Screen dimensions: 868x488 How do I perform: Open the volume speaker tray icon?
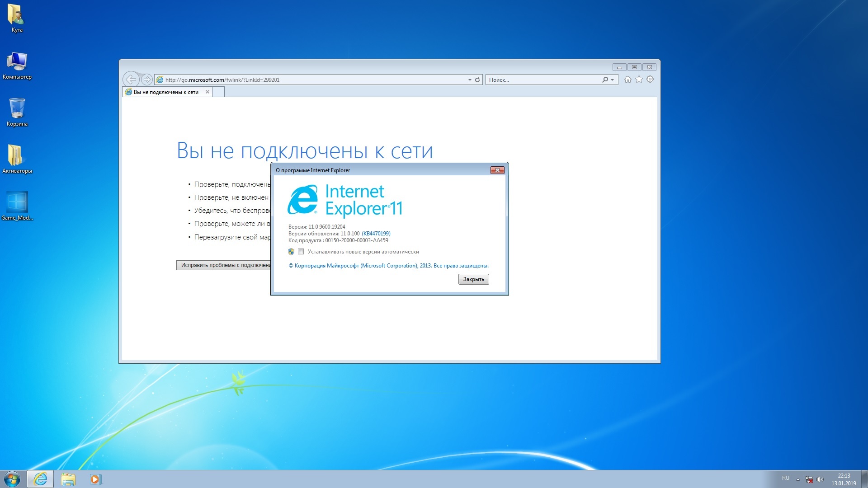pyautogui.click(x=820, y=479)
